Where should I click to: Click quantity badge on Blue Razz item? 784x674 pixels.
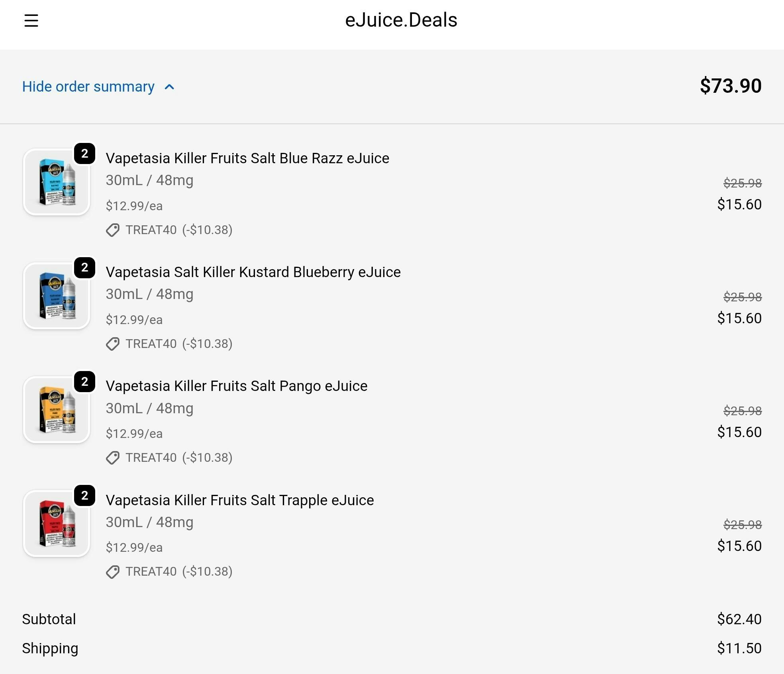tap(84, 154)
